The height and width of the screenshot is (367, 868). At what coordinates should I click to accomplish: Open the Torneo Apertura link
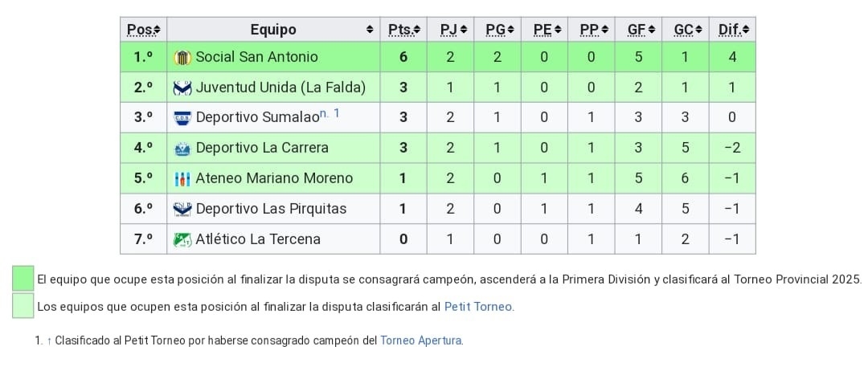pyautogui.click(x=420, y=340)
